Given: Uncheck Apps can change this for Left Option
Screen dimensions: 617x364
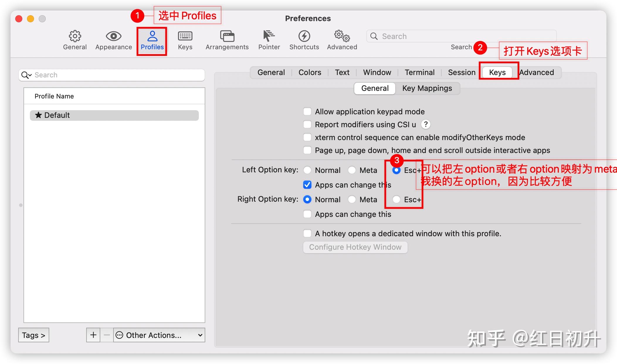Looking at the screenshot, I should [x=307, y=185].
